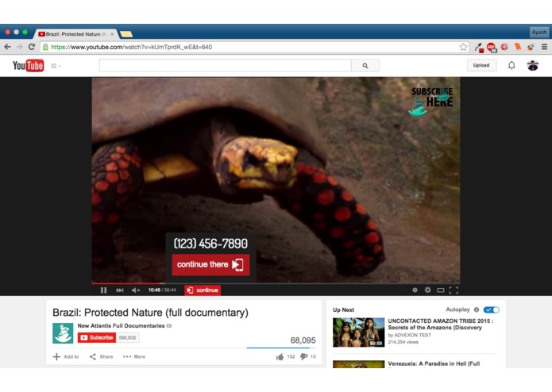Open 'UNCONTACTED AMAZON TRIBE 2015' video title
This screenshot has width=552, height=392.
(440, 324)
